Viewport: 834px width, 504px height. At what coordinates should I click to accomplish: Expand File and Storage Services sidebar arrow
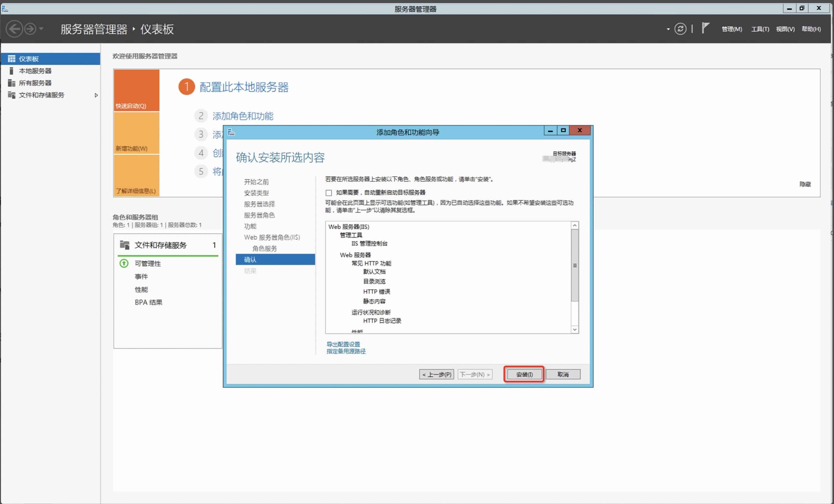(x=96, y=95)
